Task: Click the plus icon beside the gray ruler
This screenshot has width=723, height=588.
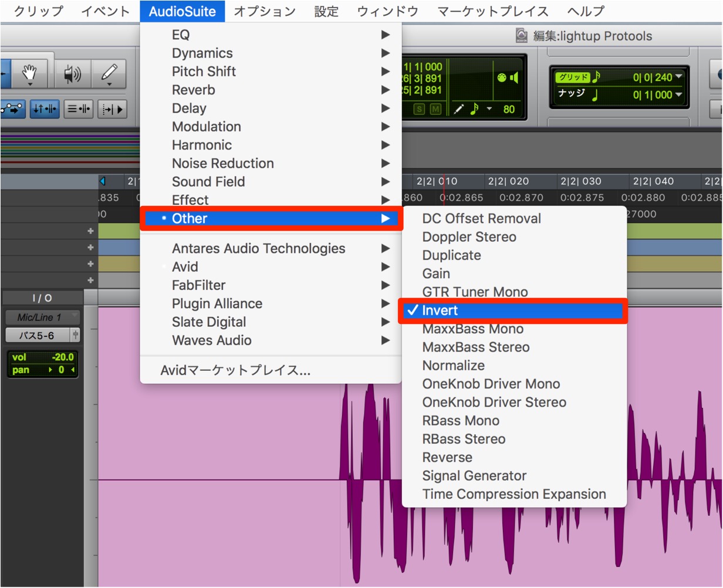Action: pos(90,281)
